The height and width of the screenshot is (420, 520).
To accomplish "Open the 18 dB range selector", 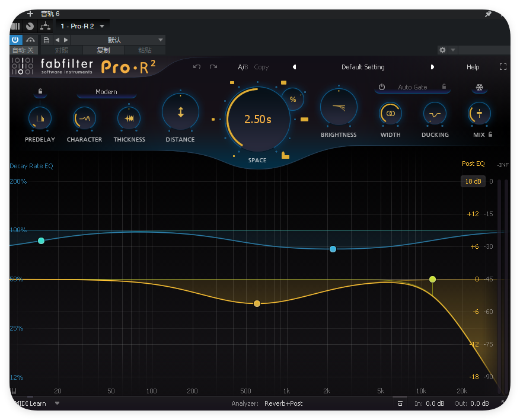I will coord(473,181).
